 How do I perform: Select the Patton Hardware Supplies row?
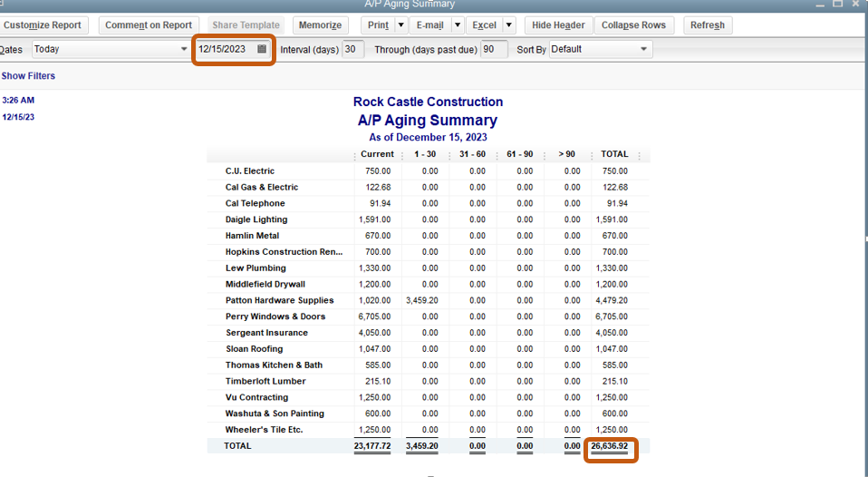279,300
